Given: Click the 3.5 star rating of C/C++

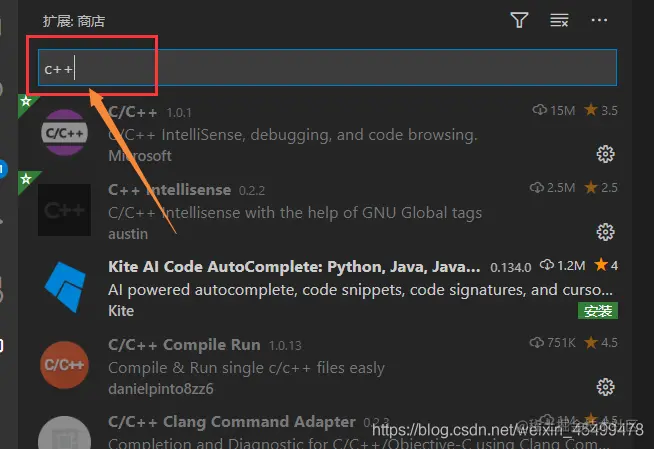Looking at the screenshot, I should [601, 110].
